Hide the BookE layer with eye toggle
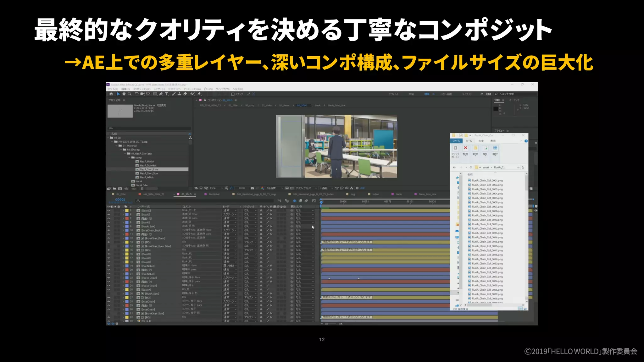Image resolution: width=644 pixels, height=362 pixels. click(109, 211)
